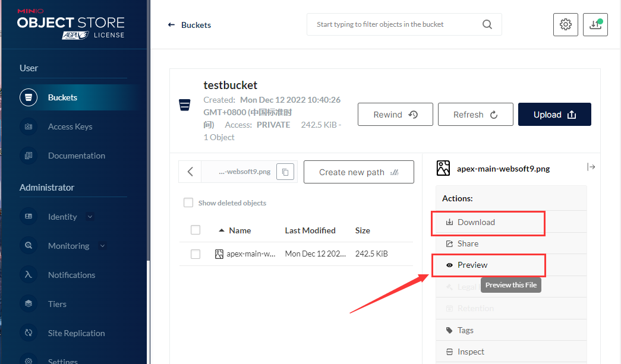The height and width of the screenshot is (364, 621).
Task: Open Notifications in sidebar
Action: 71,275
